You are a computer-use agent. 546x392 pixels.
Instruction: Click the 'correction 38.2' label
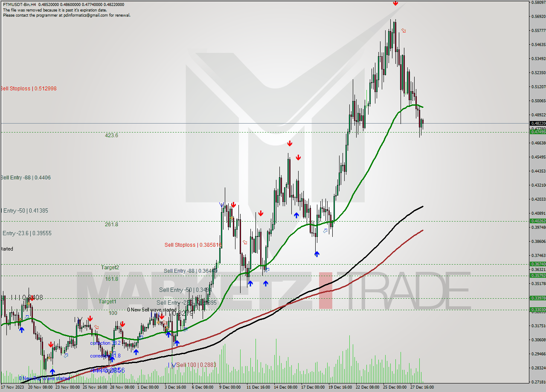point(105,343)
